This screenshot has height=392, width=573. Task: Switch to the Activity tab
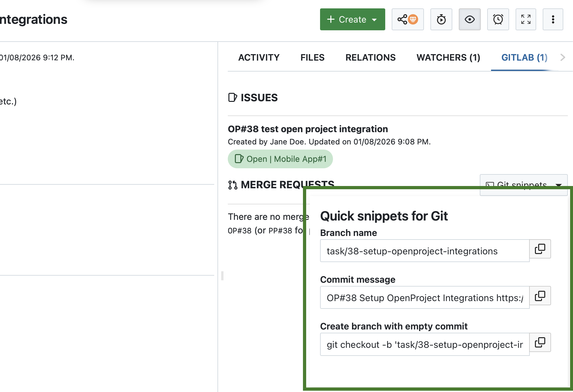coord(259,57)
